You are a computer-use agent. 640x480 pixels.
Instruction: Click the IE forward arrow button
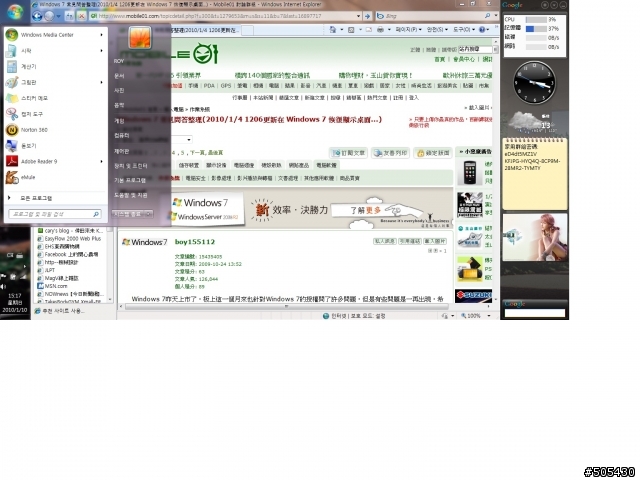click(x=49, y=16)
